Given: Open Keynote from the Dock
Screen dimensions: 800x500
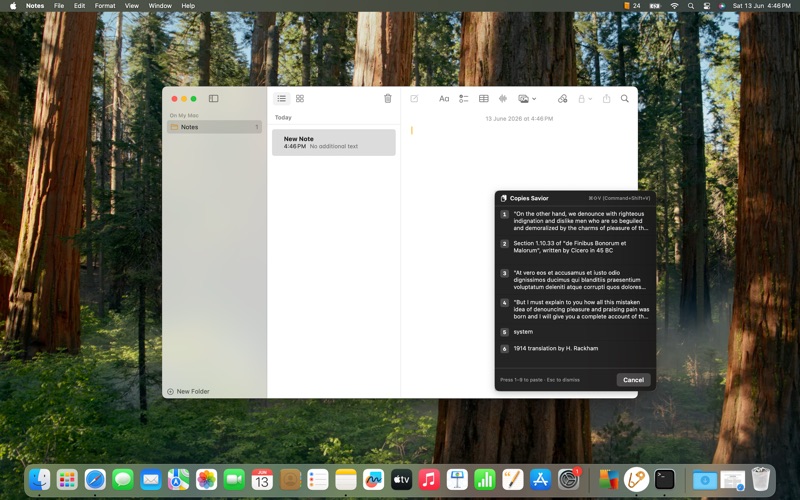Looking at the screenshot, I should pyautogui.click(x=457, y=480).
